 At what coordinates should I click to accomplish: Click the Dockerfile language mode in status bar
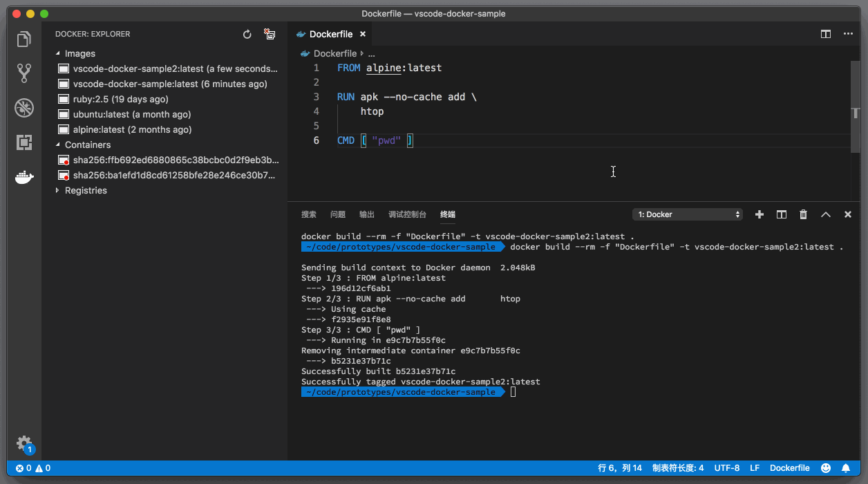click(789, 468)
